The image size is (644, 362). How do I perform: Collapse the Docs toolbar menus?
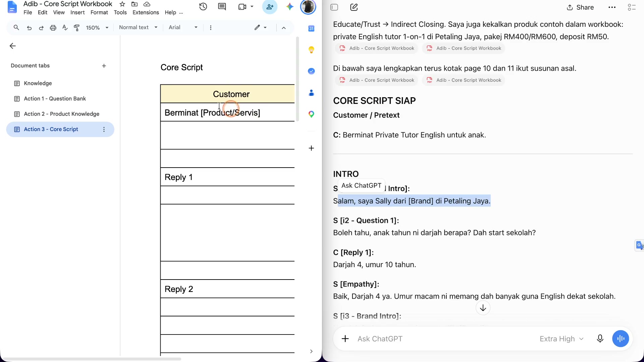(284, 28)
